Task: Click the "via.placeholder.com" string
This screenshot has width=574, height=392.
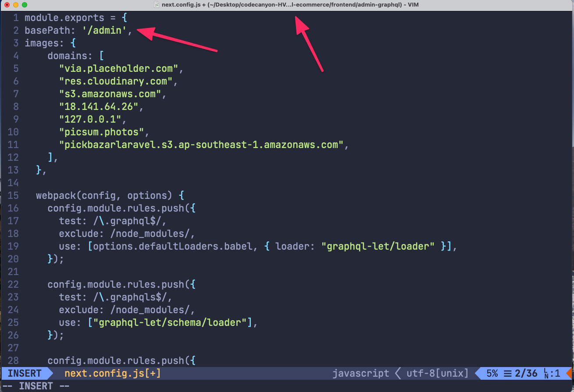Action: (118, 69)
